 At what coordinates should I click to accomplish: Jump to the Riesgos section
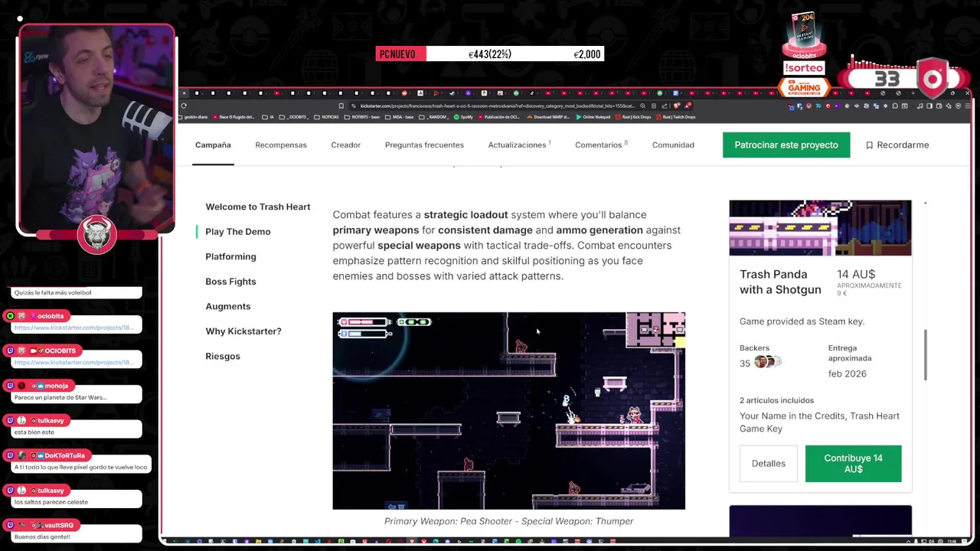(222, 356)
